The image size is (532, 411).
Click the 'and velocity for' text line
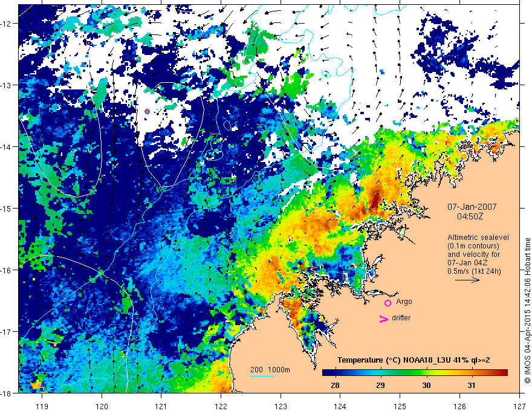[473, 254]
